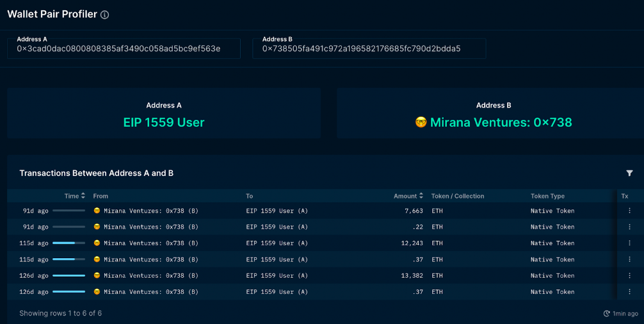Click the Tx column header
This screenshot has width=644, height=324.
tap(625, 197)
